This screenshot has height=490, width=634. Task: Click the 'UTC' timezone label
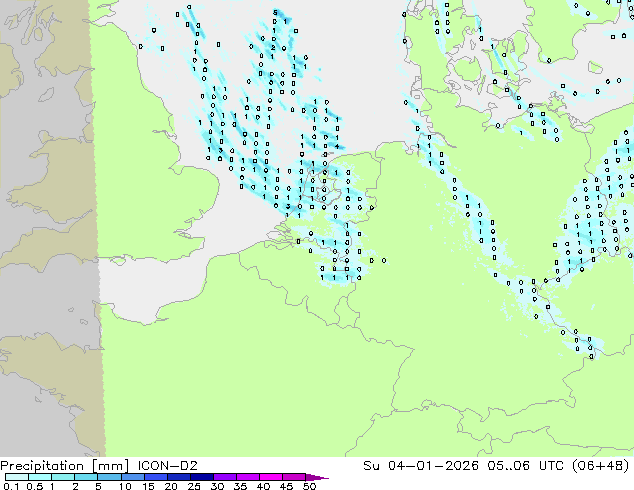(x=551, y=466)
